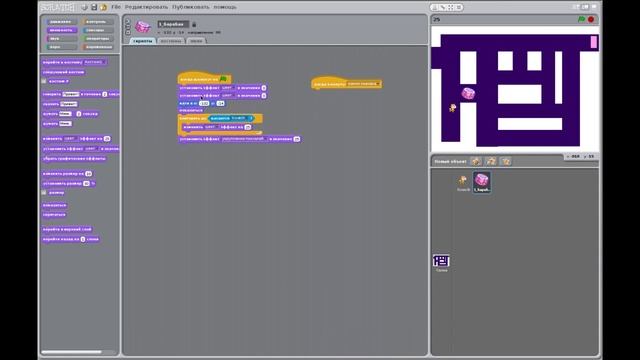The image size is (640, 360).
Task: Click the 'показаться' block in the palette
Action: tap(54, 205)
